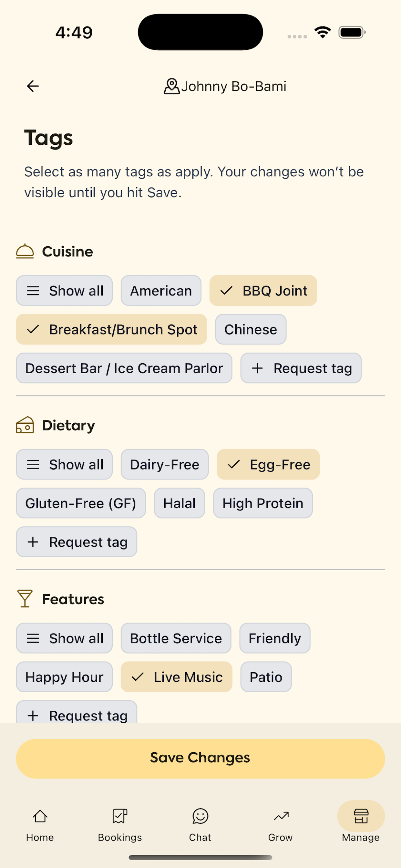Request a new Cuisine tag
Viewport: 401px width, 868px height.
[x=301, y=368]
